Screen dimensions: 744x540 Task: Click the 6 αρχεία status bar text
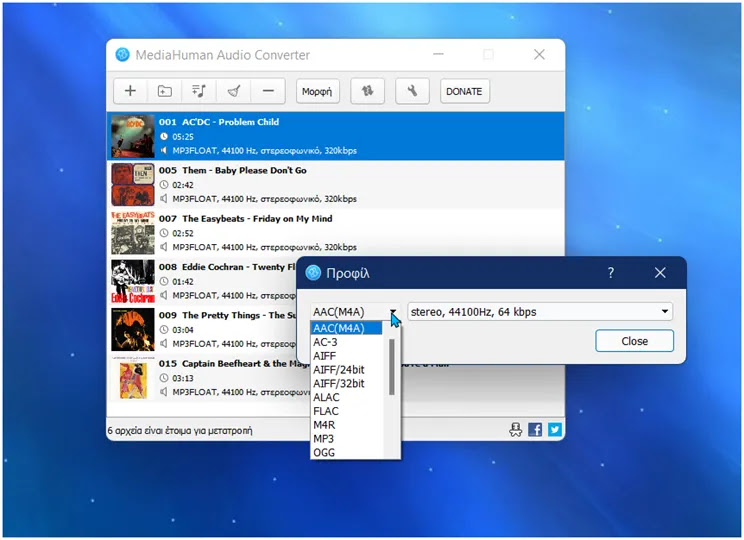(180, 431)
